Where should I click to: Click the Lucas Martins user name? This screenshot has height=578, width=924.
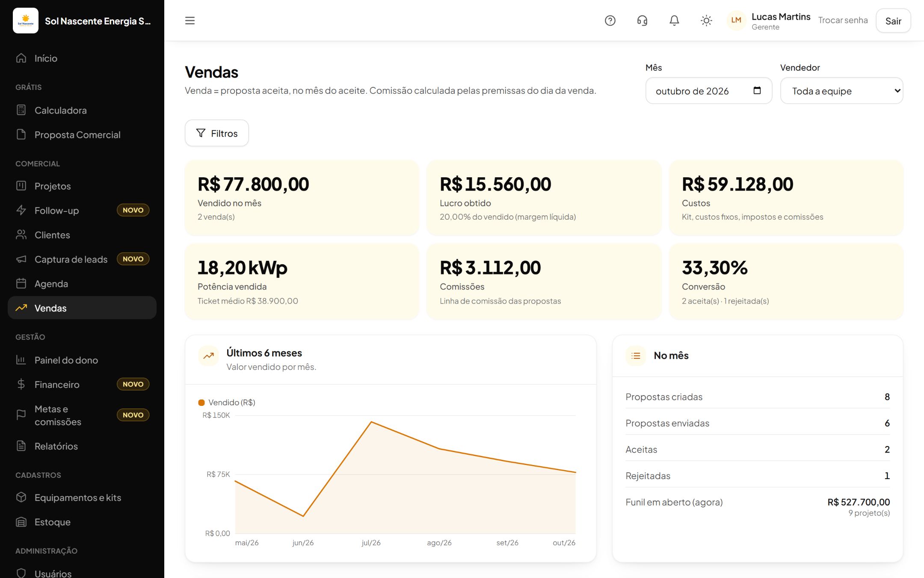(x=781, y=17)
